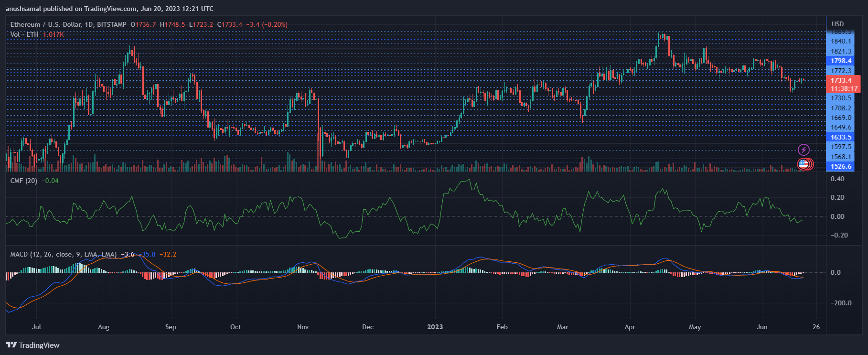
Task: Click the 1730.5 price axis label
Action: 841,98
